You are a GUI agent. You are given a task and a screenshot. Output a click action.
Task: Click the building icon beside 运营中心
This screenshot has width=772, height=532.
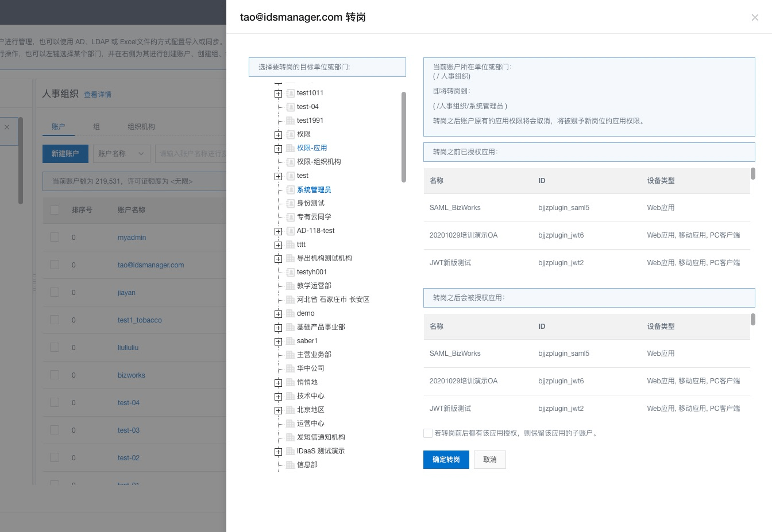coord(291,424)
